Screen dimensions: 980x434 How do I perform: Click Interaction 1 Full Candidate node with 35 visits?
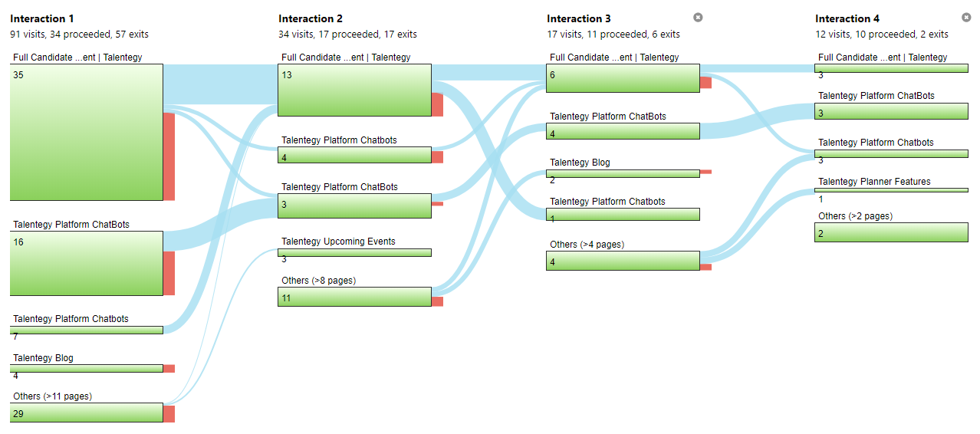click(87, 132)
